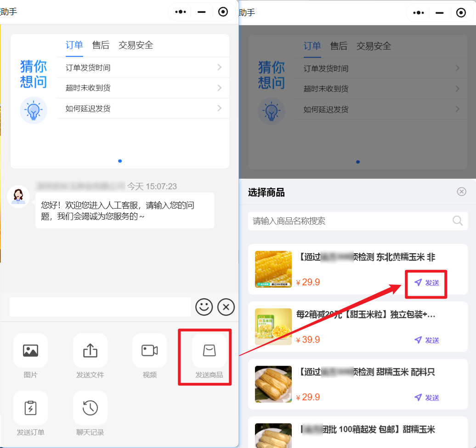Switch to 售后 tab in left window

point(101,45)
